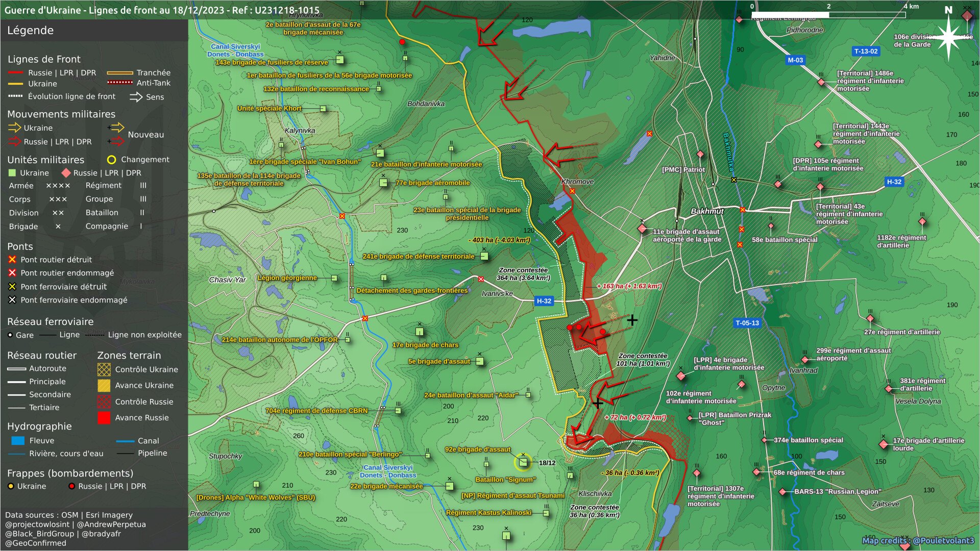Click the '+ 72 ha (+ 0.72 km²)' label
The height and width of the screenshot is (551, 980).
[635, 417]
